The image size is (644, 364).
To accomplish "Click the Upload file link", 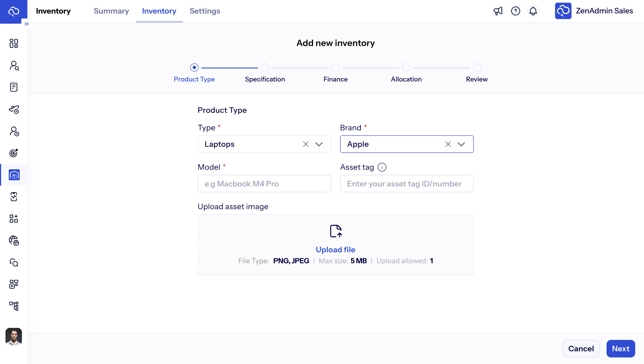I will (335, 249).
